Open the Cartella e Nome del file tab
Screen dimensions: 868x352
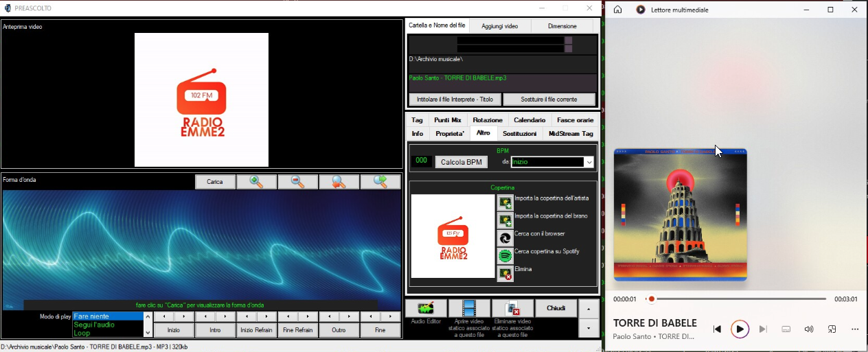point(437,25)
